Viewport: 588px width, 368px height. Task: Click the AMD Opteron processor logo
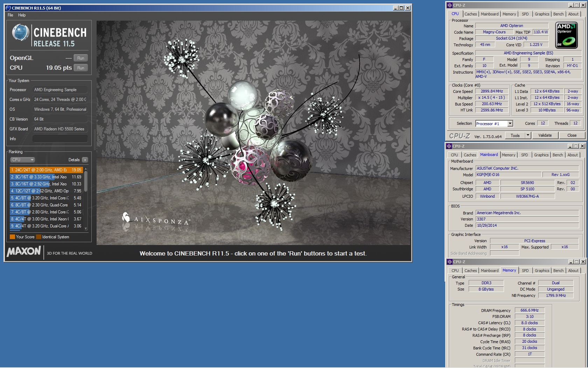pyautogui.click(x=566, y=35)
